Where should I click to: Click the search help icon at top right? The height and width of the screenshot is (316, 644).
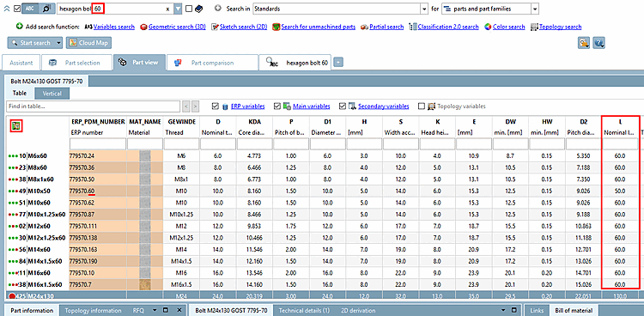598,43
